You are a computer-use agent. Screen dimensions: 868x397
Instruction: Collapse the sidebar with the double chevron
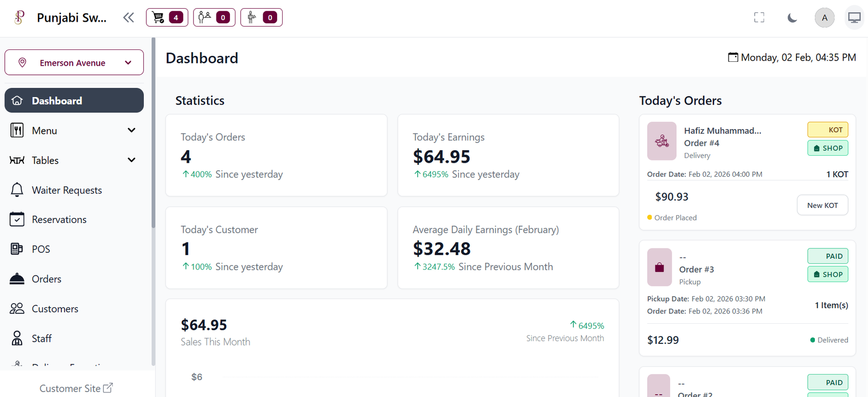pos(129,18)
